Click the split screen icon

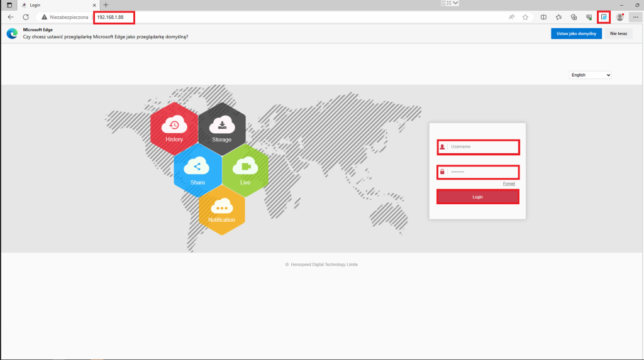click(543, 17)
